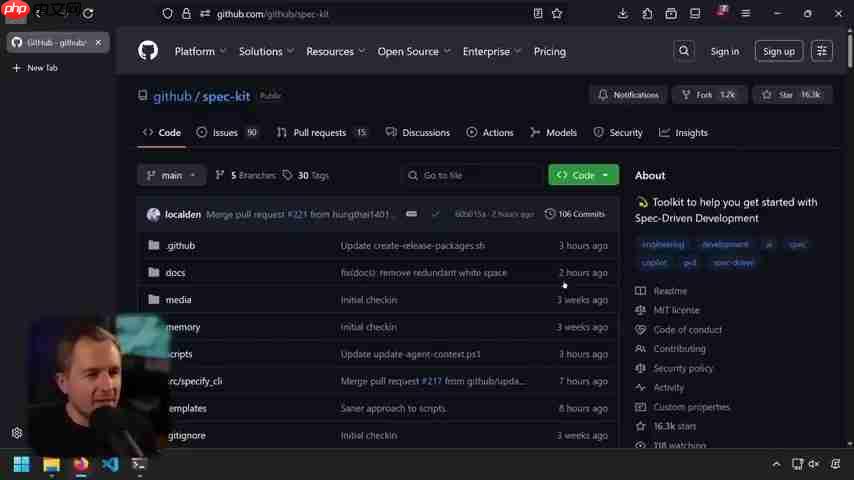Show site security lock icon info
Viewport: 854px width, 480px height.
186,14
